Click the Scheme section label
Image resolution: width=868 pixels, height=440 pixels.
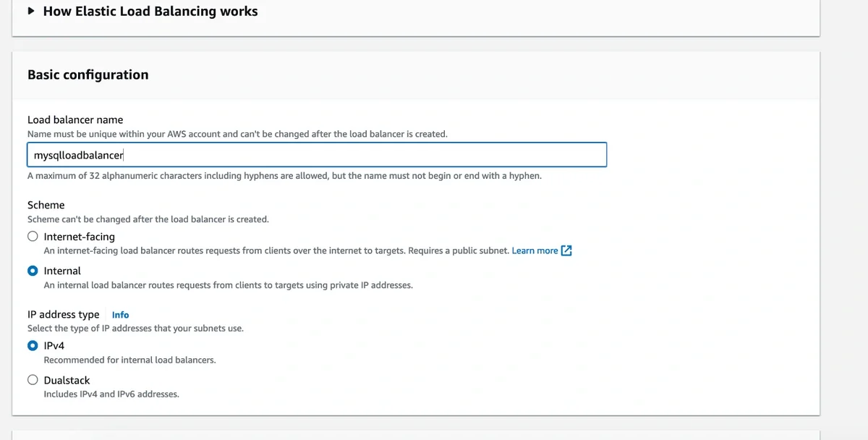click(x=46, y=205)
